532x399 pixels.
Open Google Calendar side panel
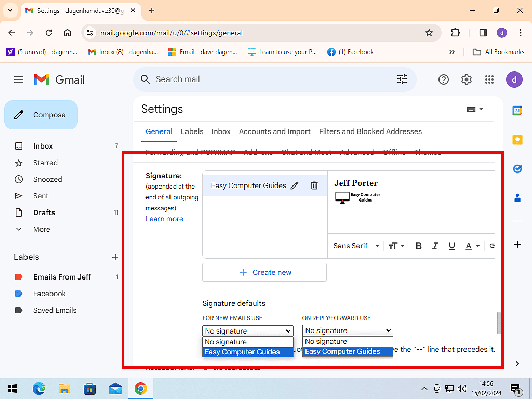(517, 111)
